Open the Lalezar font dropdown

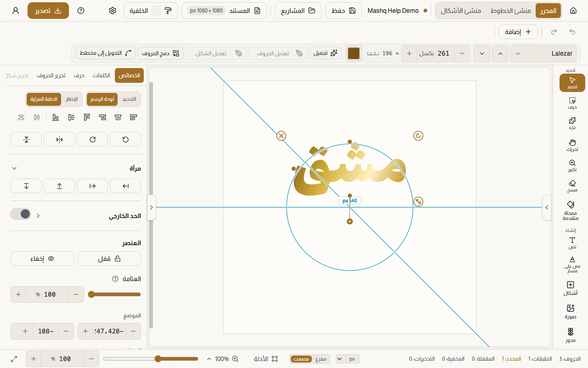click(x=543, y=53)
